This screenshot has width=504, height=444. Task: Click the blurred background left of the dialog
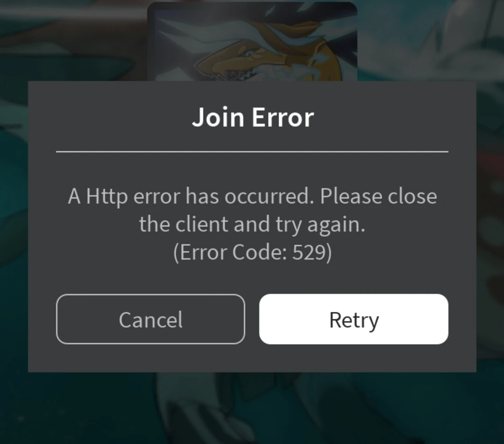14,225
